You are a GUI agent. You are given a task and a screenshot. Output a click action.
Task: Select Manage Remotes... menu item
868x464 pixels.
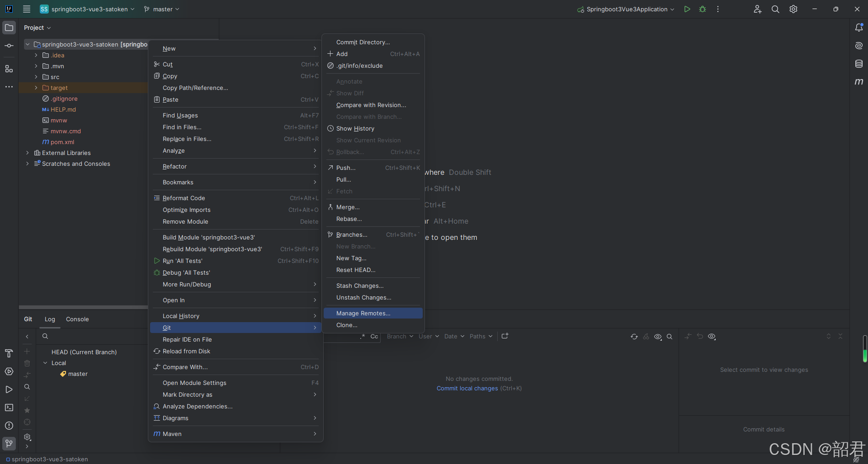point(373,313)
